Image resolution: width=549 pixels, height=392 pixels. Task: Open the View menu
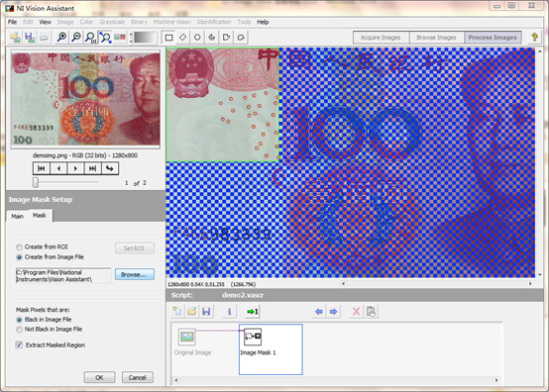[46, 22]
